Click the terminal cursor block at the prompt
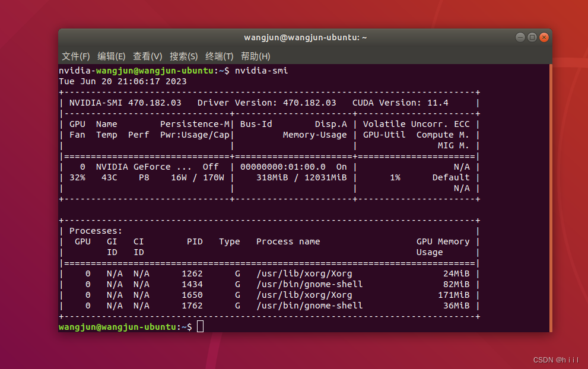Screen dimensions: 588x369 click(200, 327)
